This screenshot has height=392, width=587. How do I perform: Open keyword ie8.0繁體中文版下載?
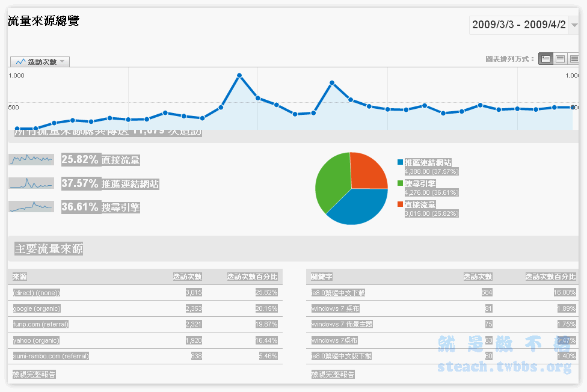[x=342, y=356]
